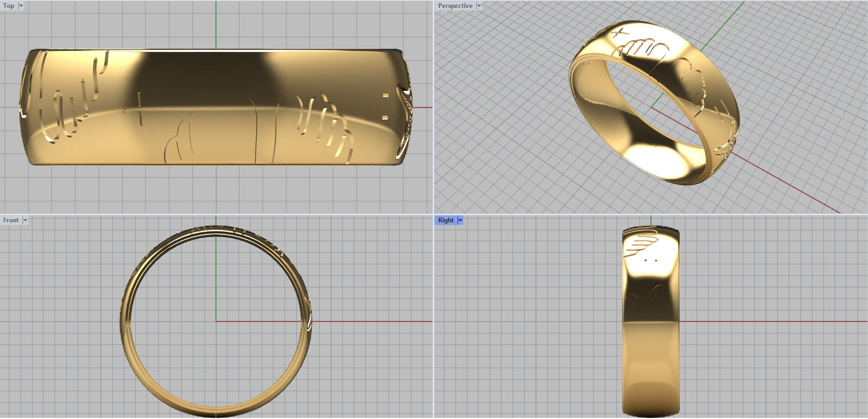Open the Perspective viewport dropdown arrow
868x419 pixels.
click(479, 6)
